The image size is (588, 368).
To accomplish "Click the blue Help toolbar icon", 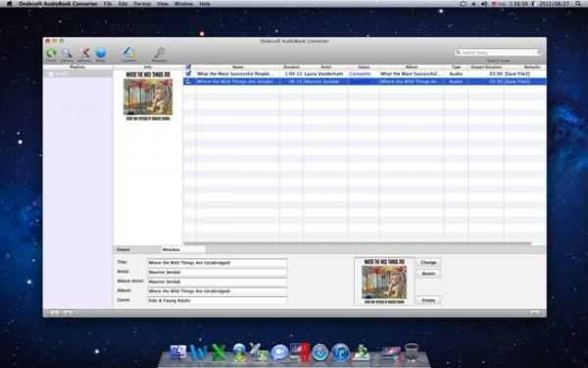I will 101,53.
